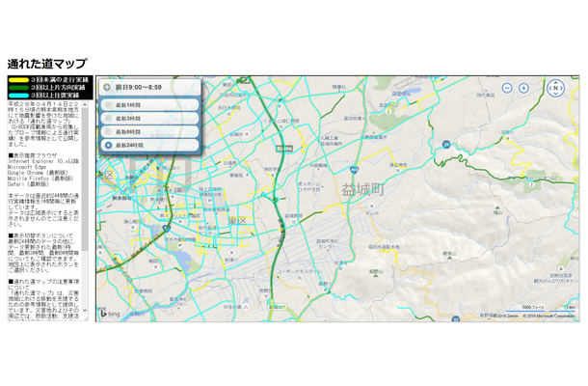Click the green PA sign on the expressway
The image size is (588, 386).
(x=284, y=149)
